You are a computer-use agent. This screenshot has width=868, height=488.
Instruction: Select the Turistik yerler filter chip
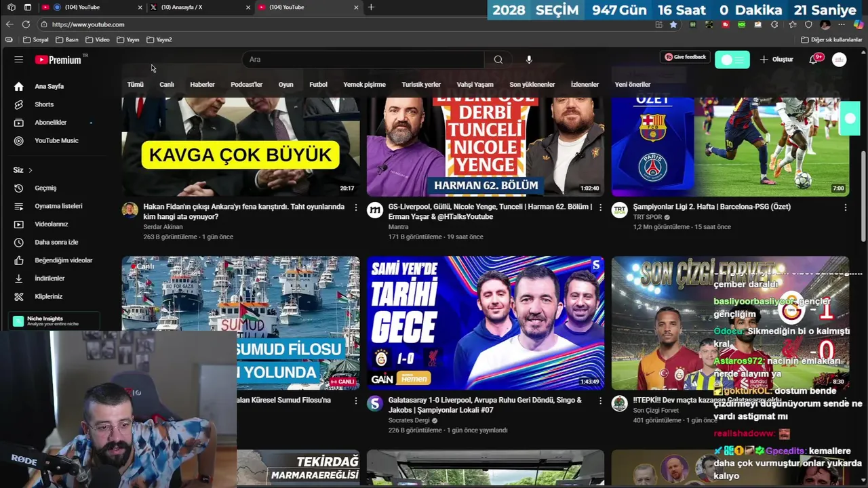[421, 85]
